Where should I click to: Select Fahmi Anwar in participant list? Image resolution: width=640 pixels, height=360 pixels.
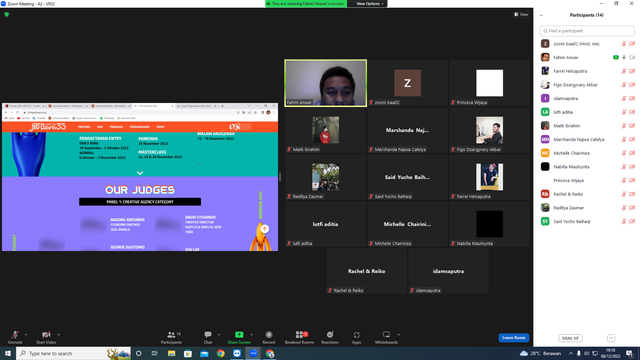587,58
